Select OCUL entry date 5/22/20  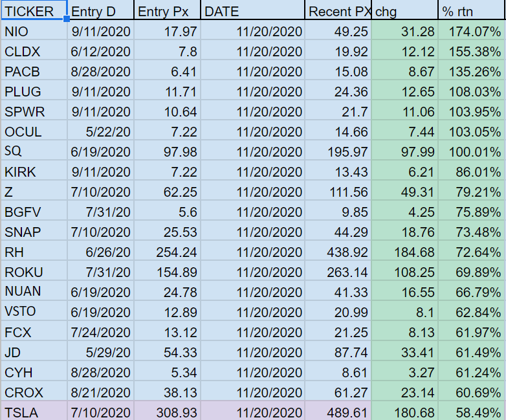click(x=100, y=131)
